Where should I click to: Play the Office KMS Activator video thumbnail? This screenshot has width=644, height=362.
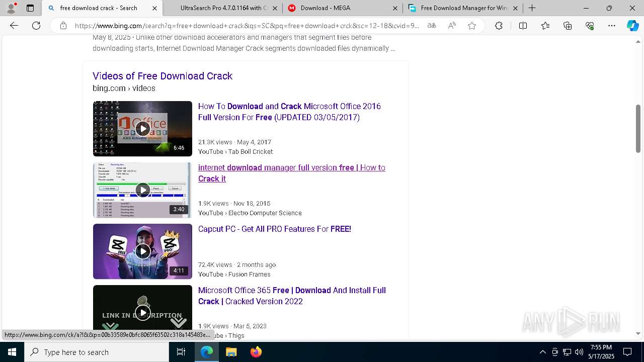pos(142,129)
